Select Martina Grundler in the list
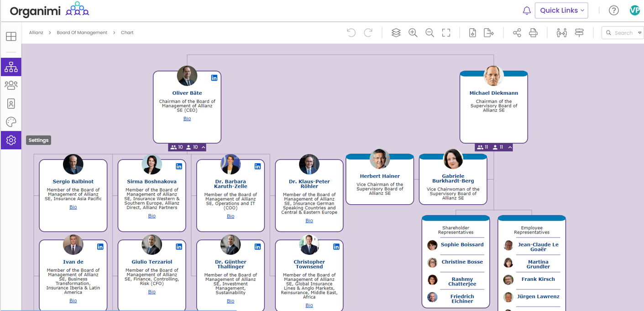Screen dimensions: 644x311 tap(538, 264)
